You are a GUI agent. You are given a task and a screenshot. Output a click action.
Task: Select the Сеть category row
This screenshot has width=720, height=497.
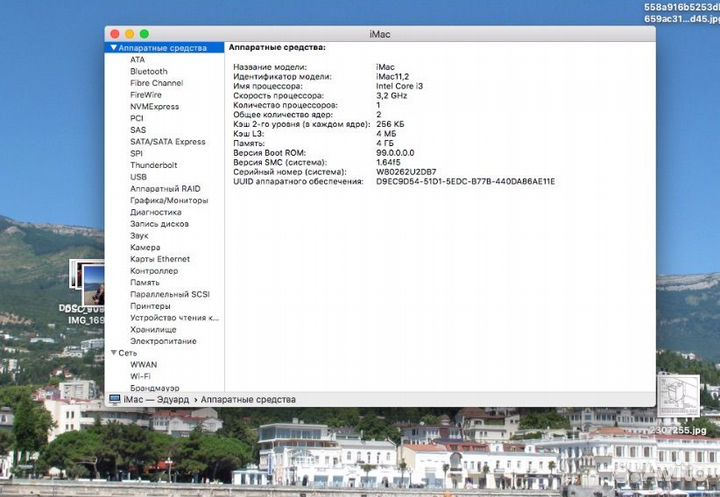[164, 353]
